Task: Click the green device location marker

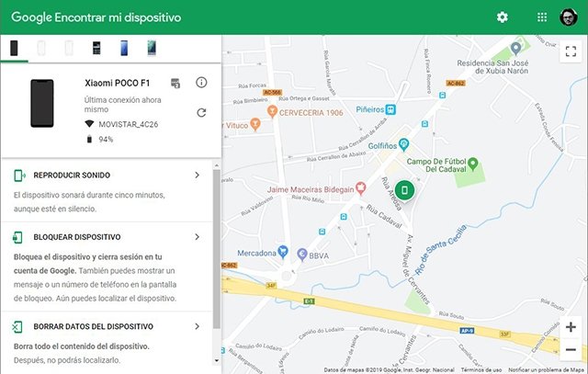Action: [x=404, y=190]
